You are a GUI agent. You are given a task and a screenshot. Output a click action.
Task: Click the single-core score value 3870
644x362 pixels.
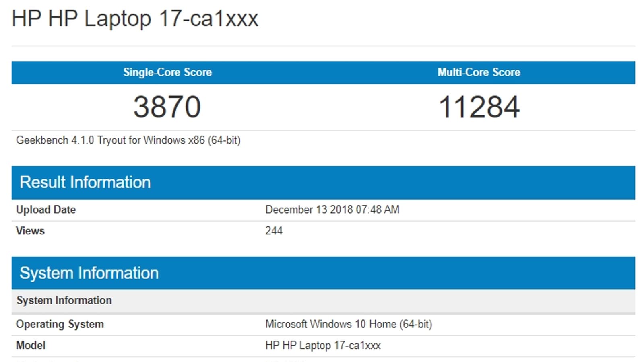(168, 105)
